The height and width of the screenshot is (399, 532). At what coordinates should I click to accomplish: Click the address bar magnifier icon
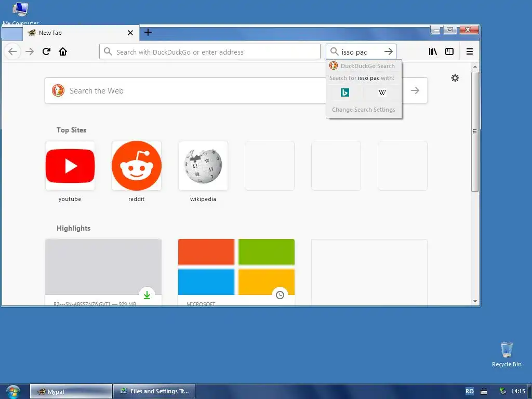(108, 51)
